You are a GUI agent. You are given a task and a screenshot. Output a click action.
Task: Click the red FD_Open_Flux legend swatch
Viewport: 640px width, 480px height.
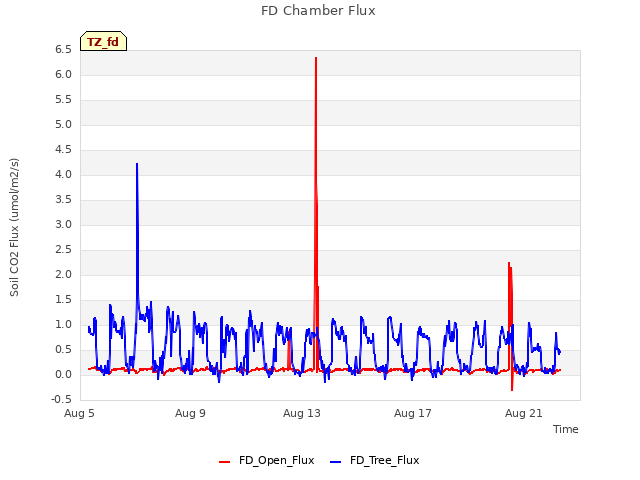click(x=224, y=462)
